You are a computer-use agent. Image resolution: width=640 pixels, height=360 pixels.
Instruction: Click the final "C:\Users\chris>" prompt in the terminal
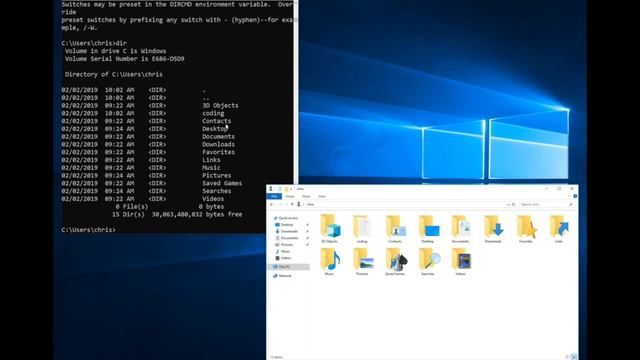pos(89,230)
